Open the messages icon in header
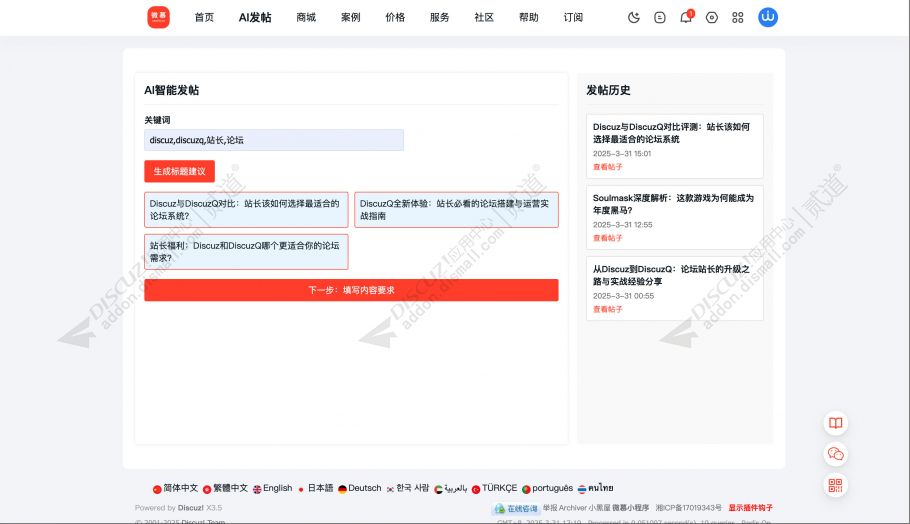Screen dimensions: 910x524 coord(660,17)
